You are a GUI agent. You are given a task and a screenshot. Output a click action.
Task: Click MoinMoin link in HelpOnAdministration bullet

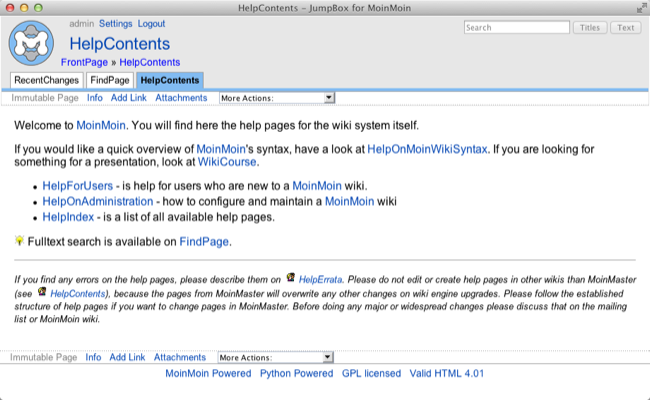tap(349, 201)
